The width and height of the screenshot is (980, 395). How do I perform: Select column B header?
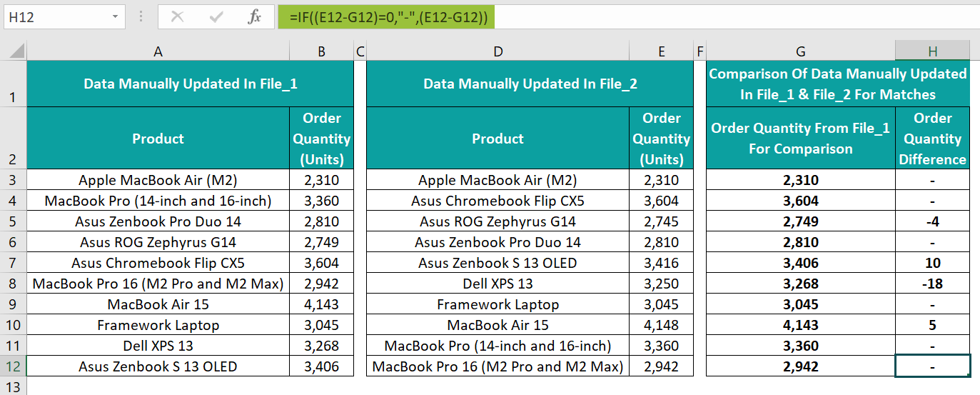click(x=322, y=51)
